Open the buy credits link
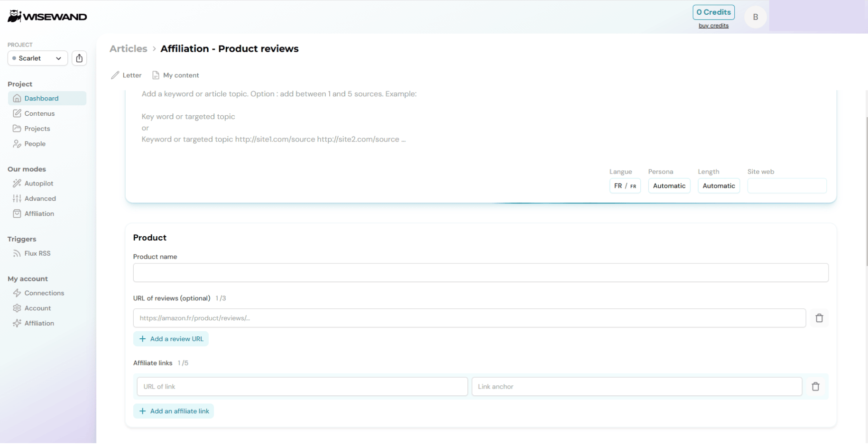Image resolution: width=868 pixels, height=446 pixels. pos(713,26)
